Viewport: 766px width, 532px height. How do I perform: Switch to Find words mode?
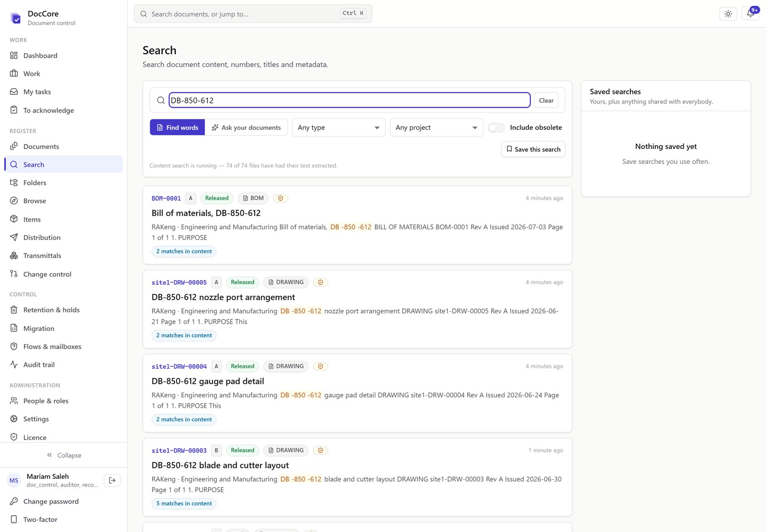click(x=177, y=127)
